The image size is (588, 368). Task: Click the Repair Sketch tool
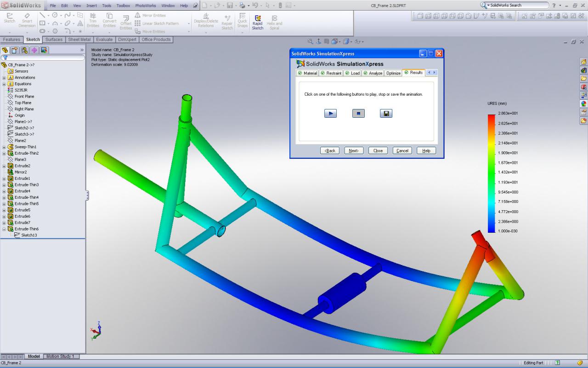point(227,22)
